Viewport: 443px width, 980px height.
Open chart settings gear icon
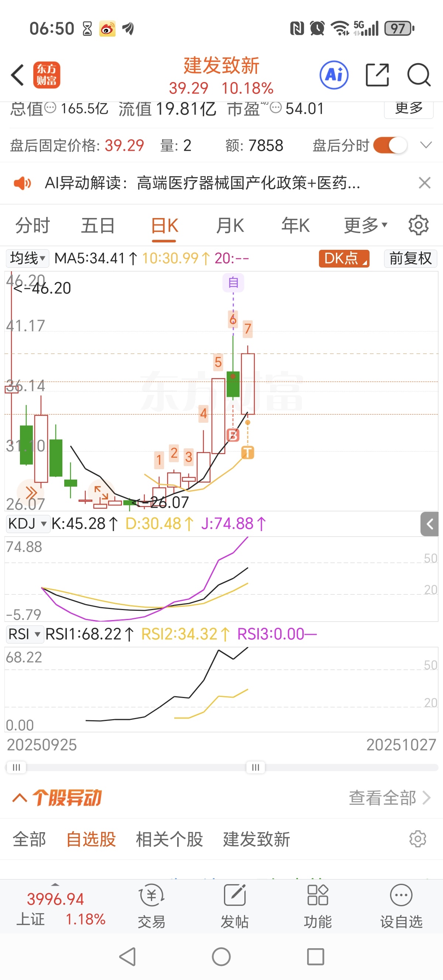point(418,225)
